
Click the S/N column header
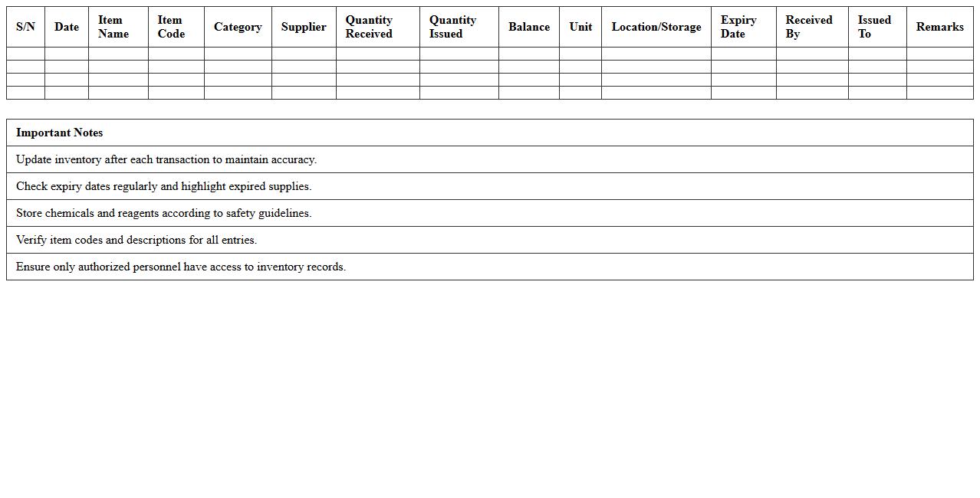click(25, 27)
